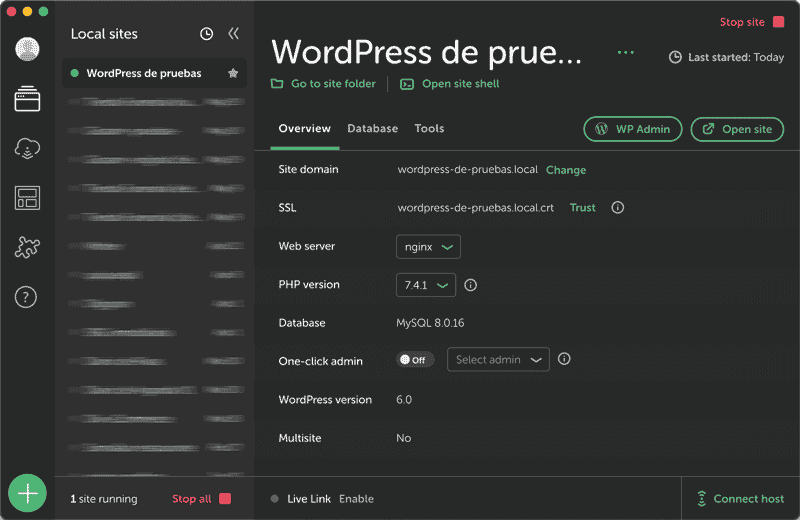Viewport: 800px width, 520px height.
Task: Change the site domain
Action: point(566,170)
